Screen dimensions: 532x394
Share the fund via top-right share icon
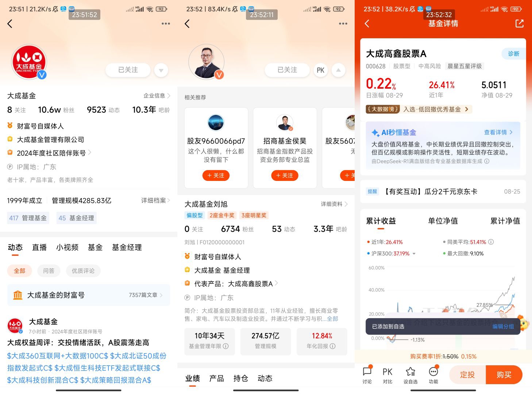click(519, 24)
